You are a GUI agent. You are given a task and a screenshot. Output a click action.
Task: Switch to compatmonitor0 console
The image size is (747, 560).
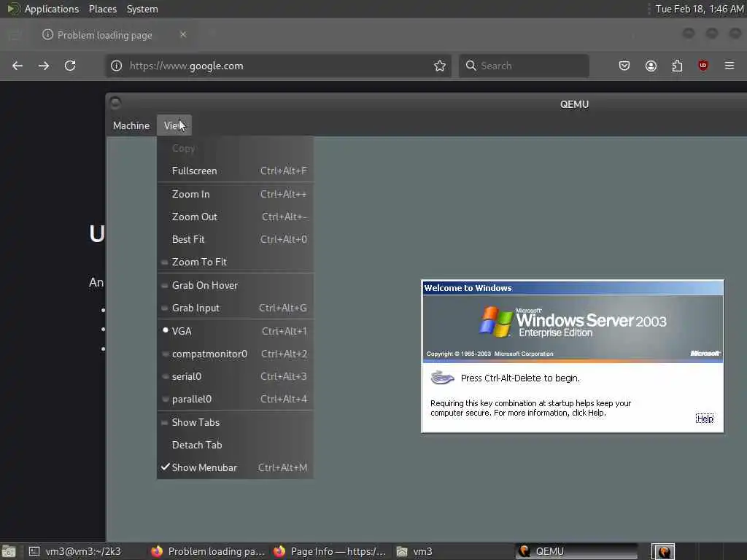click(x=235, y=354)
